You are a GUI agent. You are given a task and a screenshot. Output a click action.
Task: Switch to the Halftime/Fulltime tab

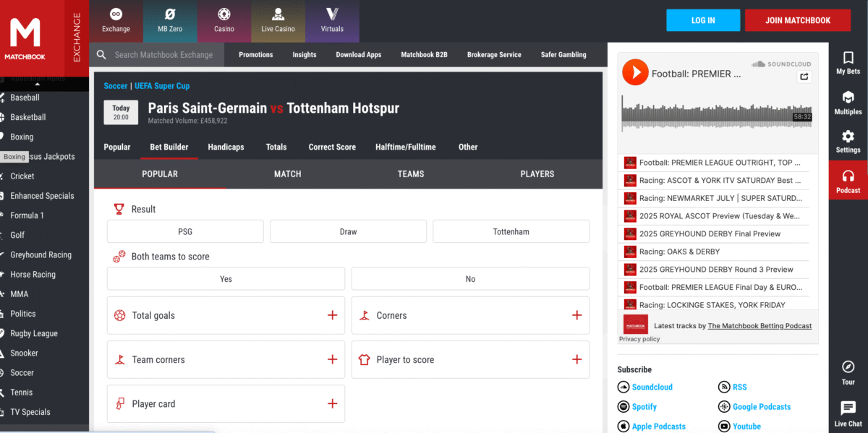click(406, 147)
